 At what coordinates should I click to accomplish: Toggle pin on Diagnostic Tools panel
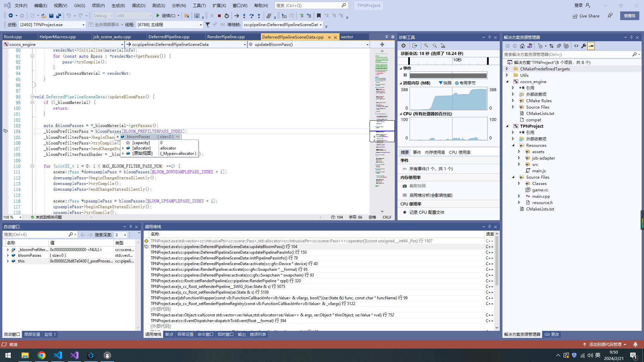point(489,38)
